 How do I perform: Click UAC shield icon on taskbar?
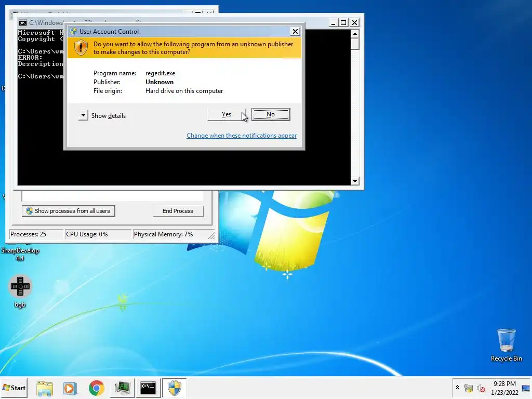pos(175,388)
